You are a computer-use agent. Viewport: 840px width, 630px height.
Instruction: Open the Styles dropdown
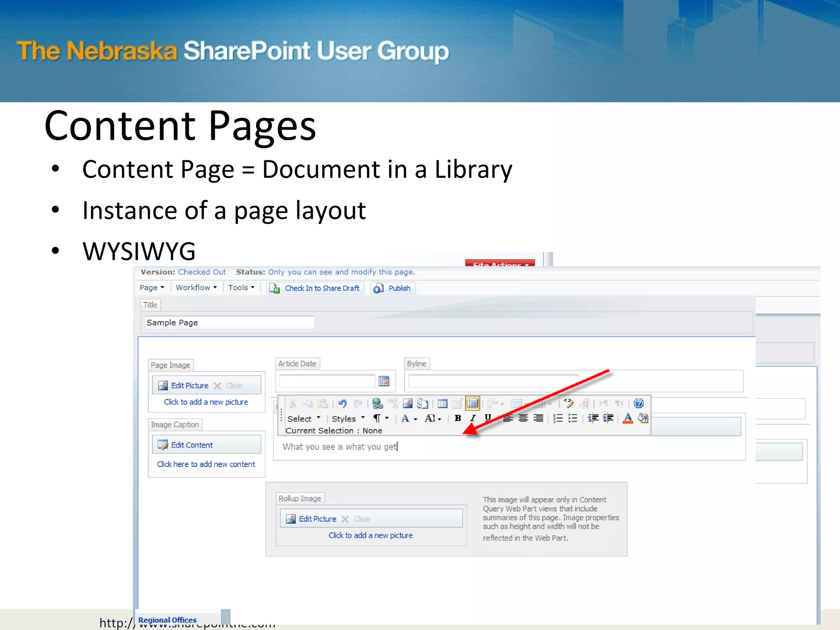[348, 419]
